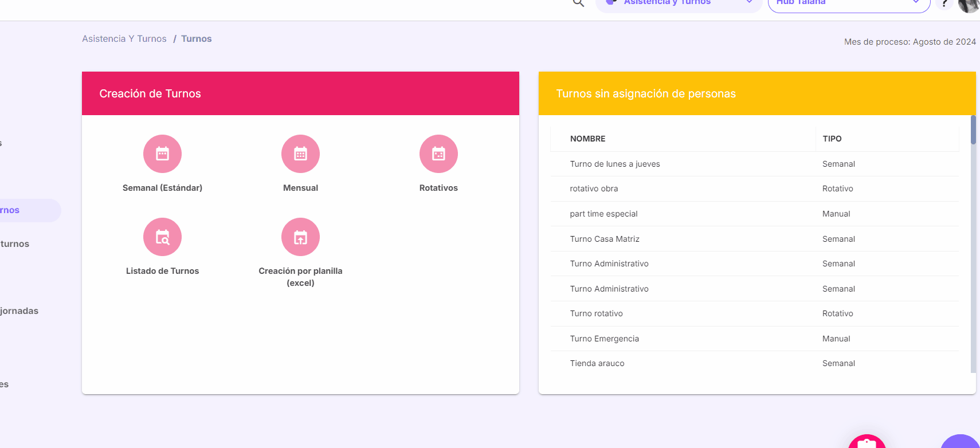This screenshot has width=980, height=448.
Task: Click Manual type in Turno Emergencia row
Action: tap(836, 339)
